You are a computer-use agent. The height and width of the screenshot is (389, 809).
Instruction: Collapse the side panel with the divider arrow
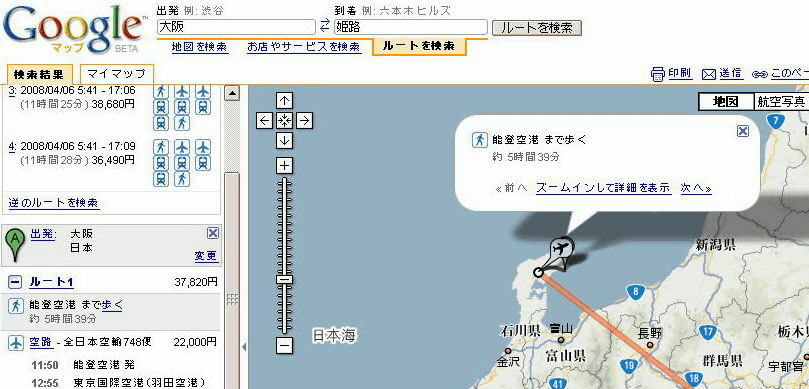[x=244, y=347]
